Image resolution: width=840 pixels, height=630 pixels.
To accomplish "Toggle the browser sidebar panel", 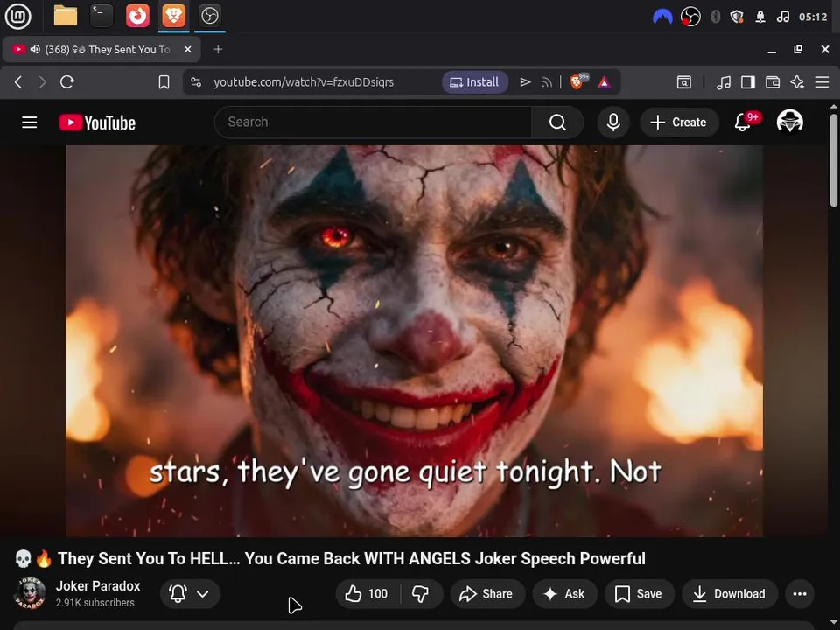I will [748, 82].
